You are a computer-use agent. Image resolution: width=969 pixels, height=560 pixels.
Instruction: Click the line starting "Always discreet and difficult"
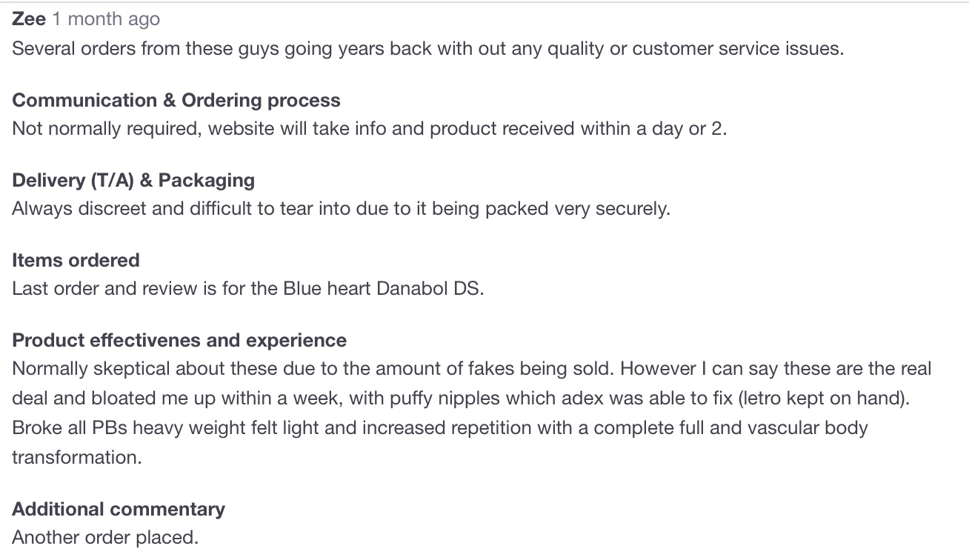341,208
